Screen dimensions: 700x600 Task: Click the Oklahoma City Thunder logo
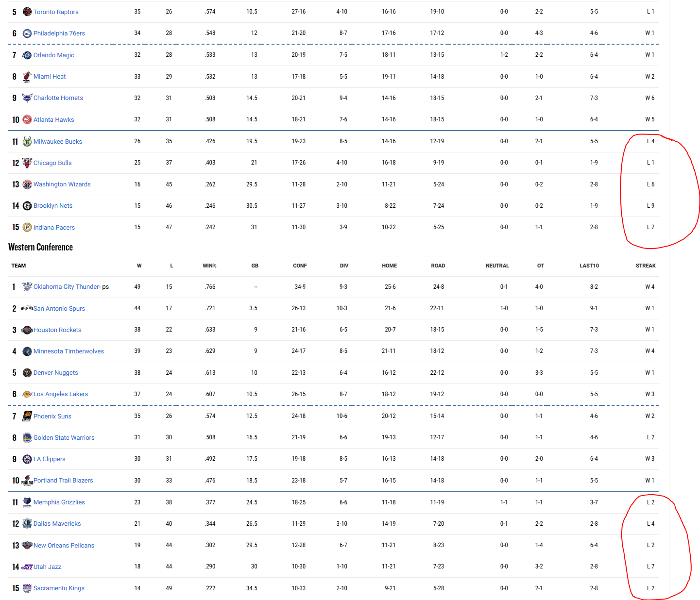[x=27, y=286]
